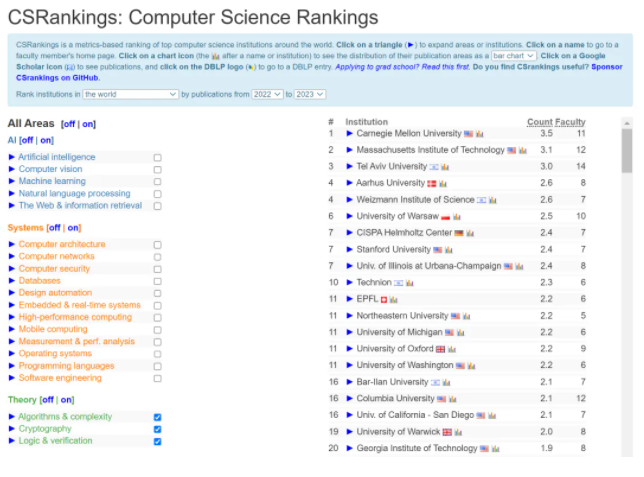The width and height of the screenshot is (644, 477).
Task: Click the Columbia University name
Action: coord(395,399)
